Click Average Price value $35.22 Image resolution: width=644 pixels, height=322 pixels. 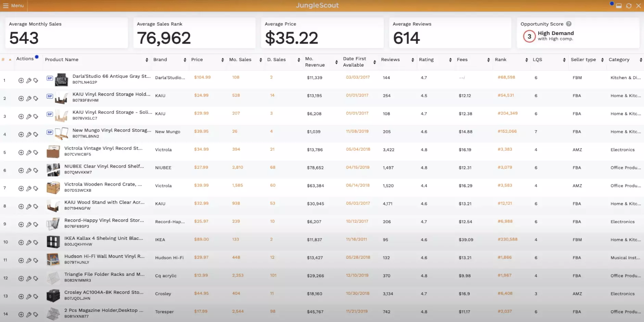[x=291, y=38]
